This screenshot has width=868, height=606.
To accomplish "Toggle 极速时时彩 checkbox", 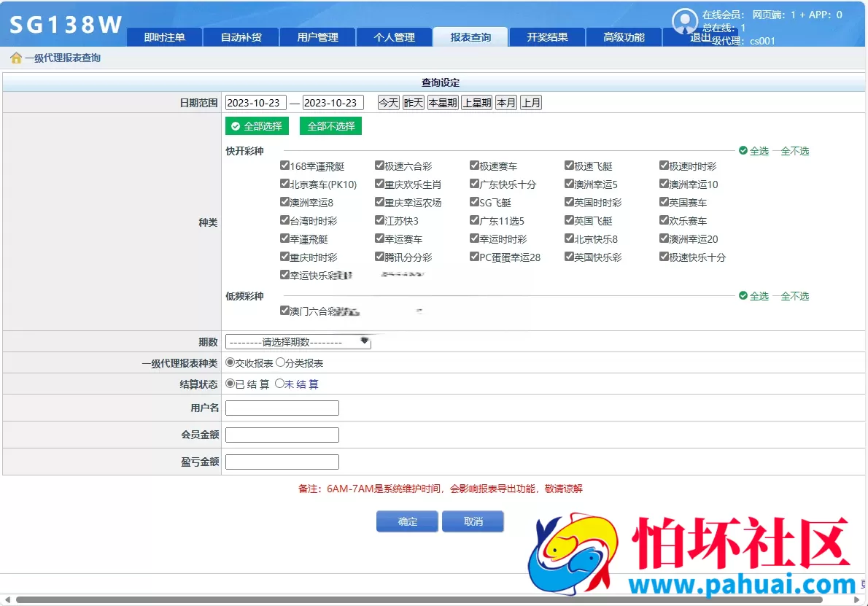I will click(x=664, y=166).
